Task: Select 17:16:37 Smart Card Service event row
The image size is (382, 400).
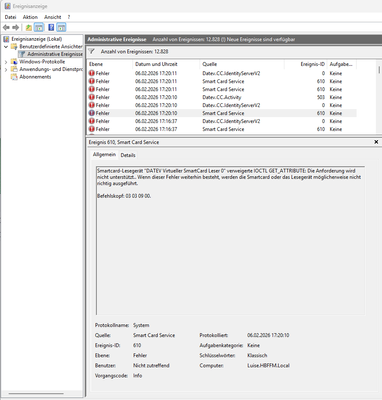Action: pos(221,129)
